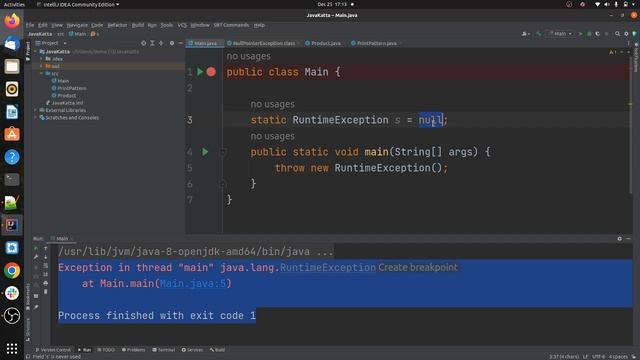The image size is (640, 360).
Task: Click the run gutter arrow beside class Main
Action: (x=200, y=72)
